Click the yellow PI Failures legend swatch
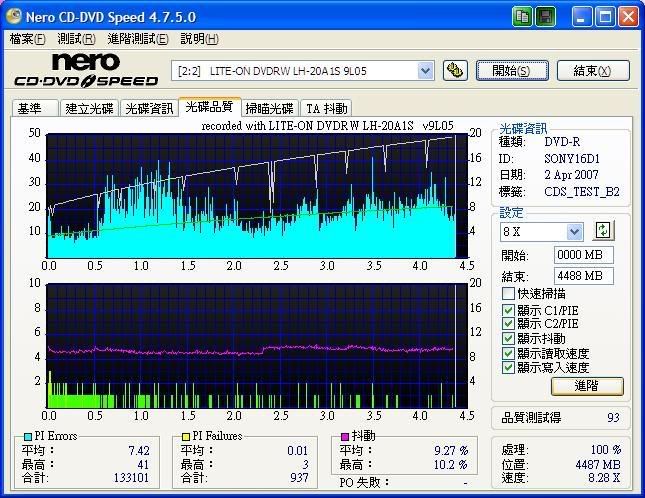 pyautogui.click(x=186, y=436)
